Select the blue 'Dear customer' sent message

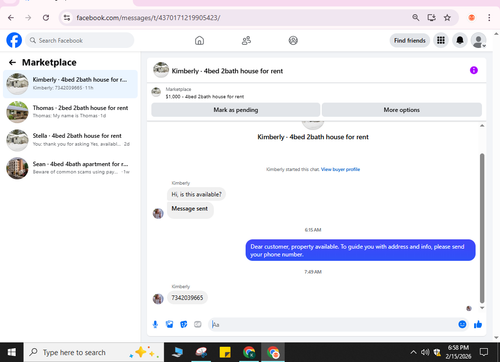[x=360, y=250]
